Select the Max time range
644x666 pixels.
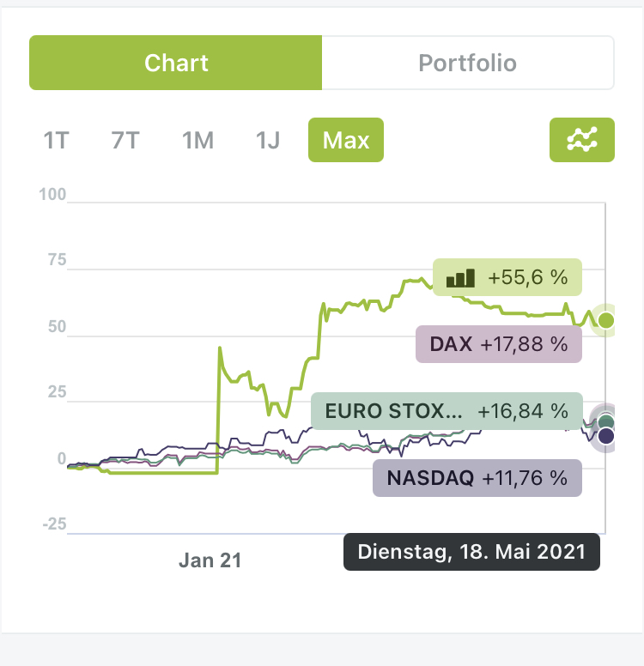coord(345,140)
